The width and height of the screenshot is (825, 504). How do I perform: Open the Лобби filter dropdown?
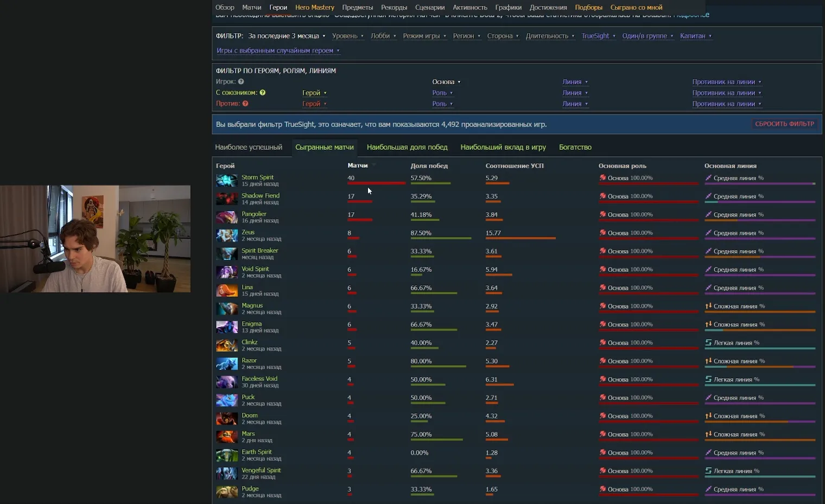click(383, 36)
